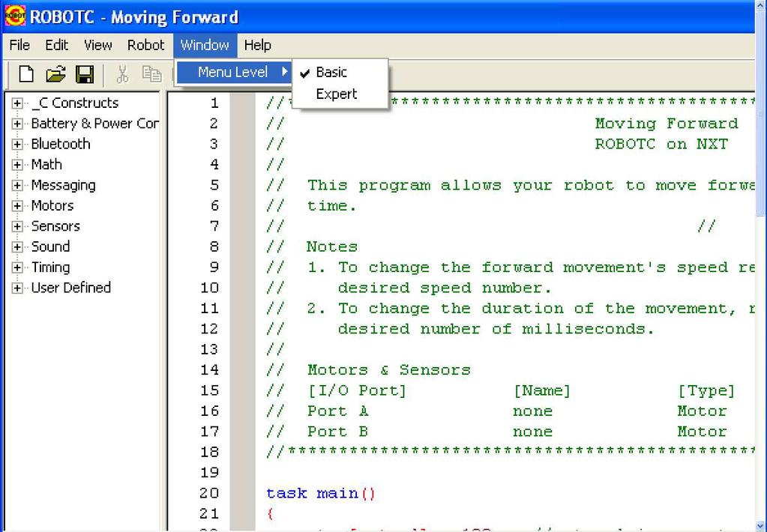The width and height of the screenshot is (767, 532).
Task: Click line number 20 in the gutter
Action: point(210,493)
